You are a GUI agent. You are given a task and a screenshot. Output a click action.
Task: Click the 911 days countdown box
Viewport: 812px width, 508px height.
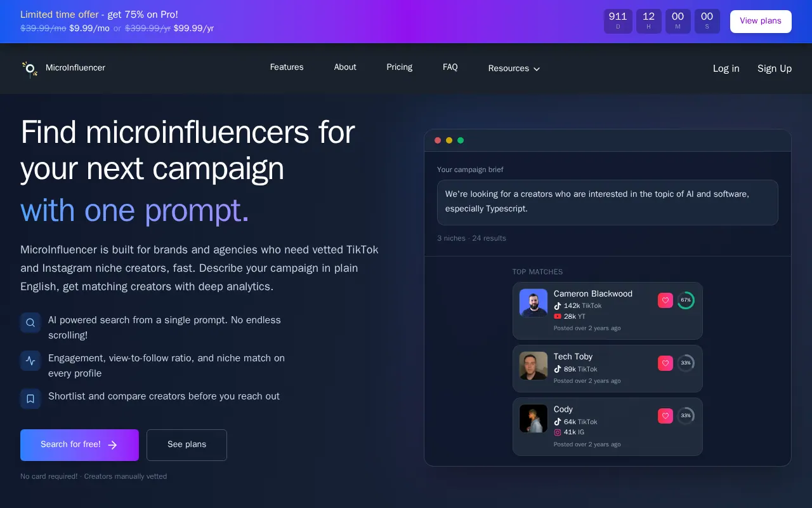pos(618,21)
